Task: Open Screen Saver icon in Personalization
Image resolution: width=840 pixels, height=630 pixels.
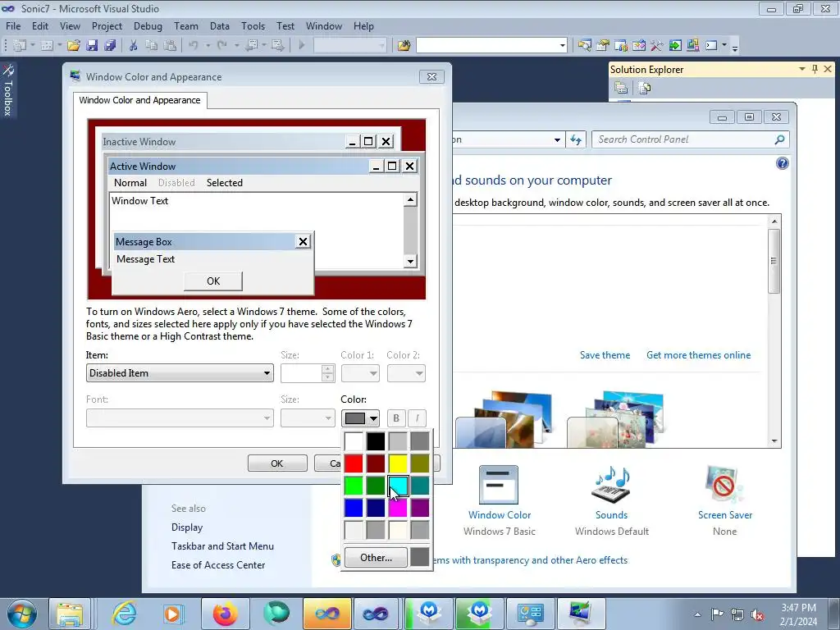Action: (x=724, y=484)
